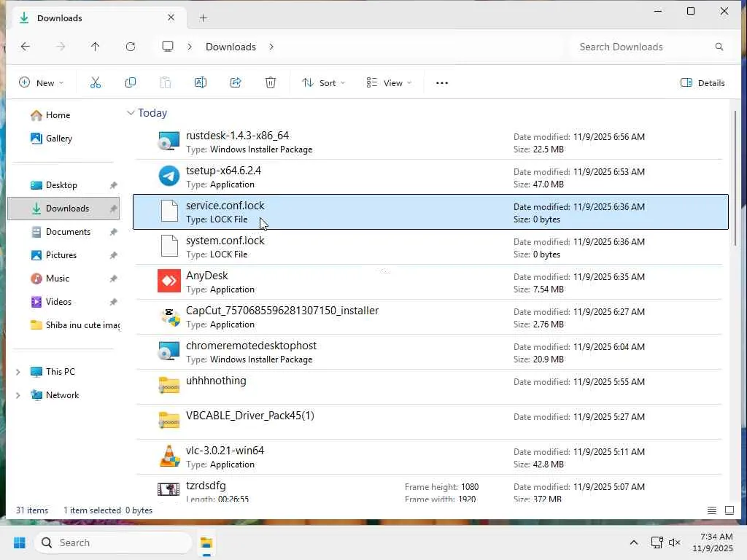Click chevron after monitor icon in address bar

[x=190, y=47]
